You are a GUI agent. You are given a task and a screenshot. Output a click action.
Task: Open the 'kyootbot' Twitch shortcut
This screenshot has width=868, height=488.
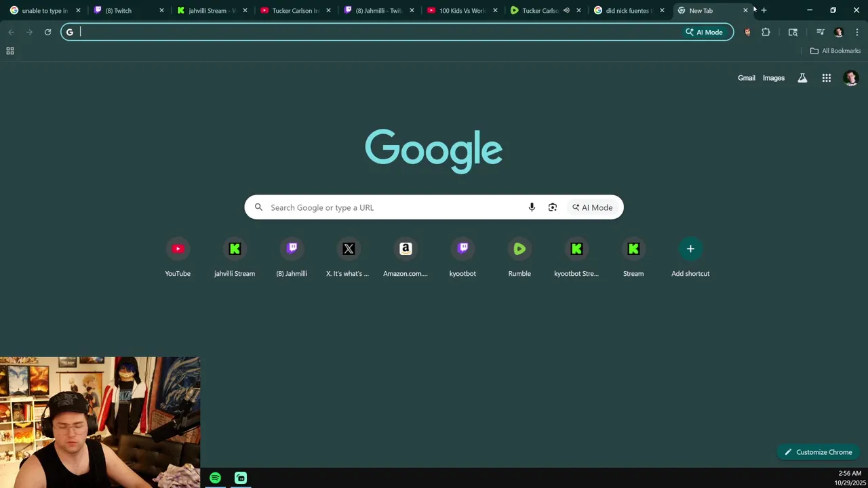pyautogui.click(x=462, y=258)
